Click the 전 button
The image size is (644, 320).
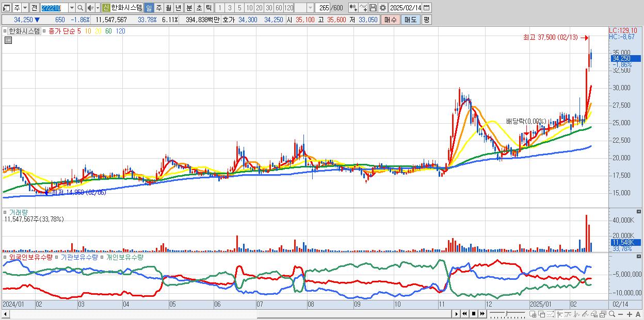pos(34,8)
